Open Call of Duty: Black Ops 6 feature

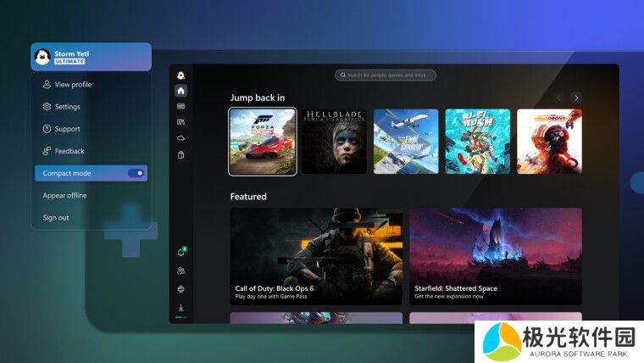click(316, 256)
